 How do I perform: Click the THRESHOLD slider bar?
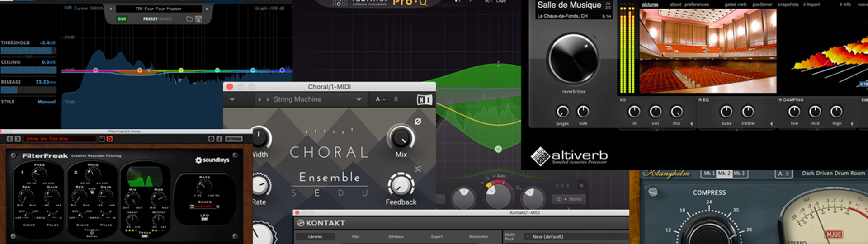[x=28, y=51]
